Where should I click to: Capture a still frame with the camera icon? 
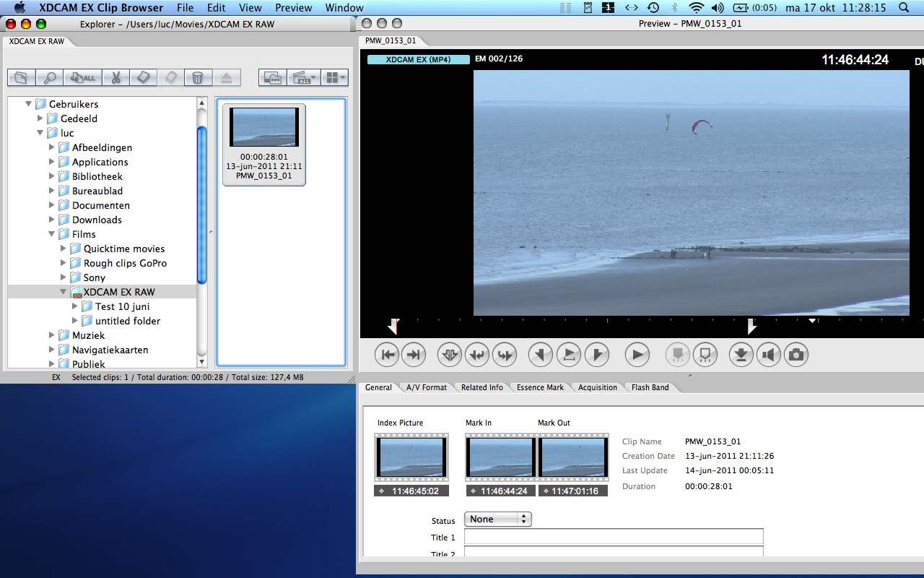(796, 355)
